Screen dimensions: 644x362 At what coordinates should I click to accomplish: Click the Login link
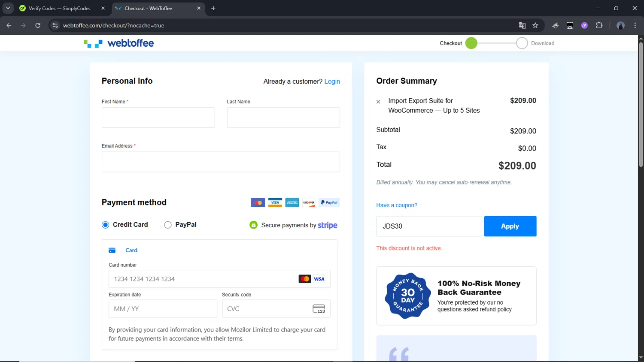tap(332, 81)
